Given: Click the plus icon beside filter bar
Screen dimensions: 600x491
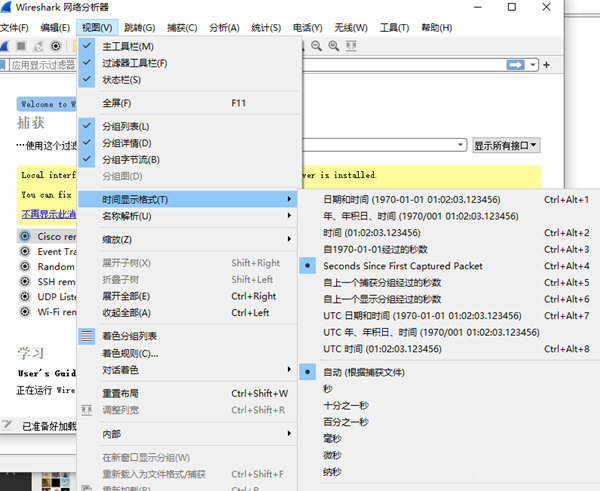Looking at the screenshot, I should 546,65.
